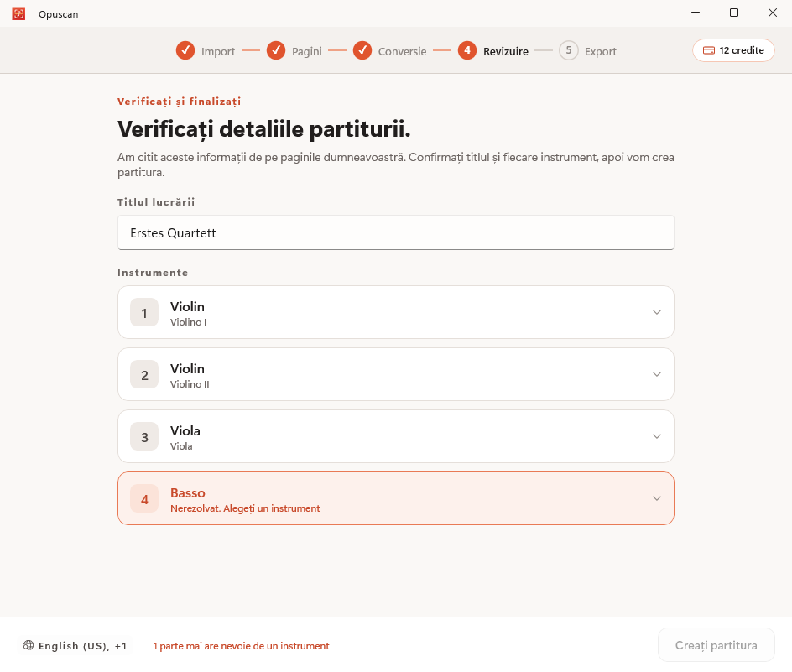Select the Revizuire step label
This screenshot has height=672, width=792.
click(506, 51)
